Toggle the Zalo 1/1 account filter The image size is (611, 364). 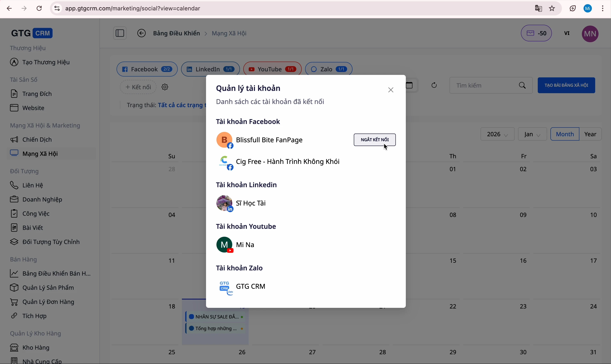click(329, 69)
